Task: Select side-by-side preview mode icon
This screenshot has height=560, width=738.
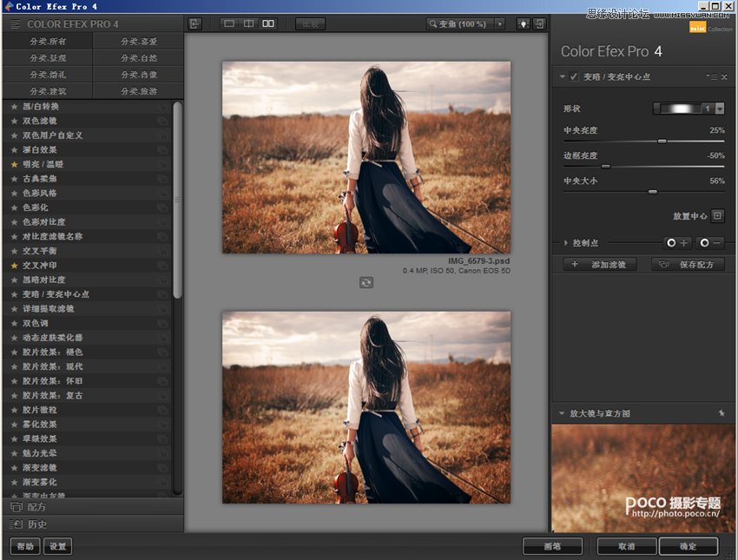Action: tap(268, 24)
